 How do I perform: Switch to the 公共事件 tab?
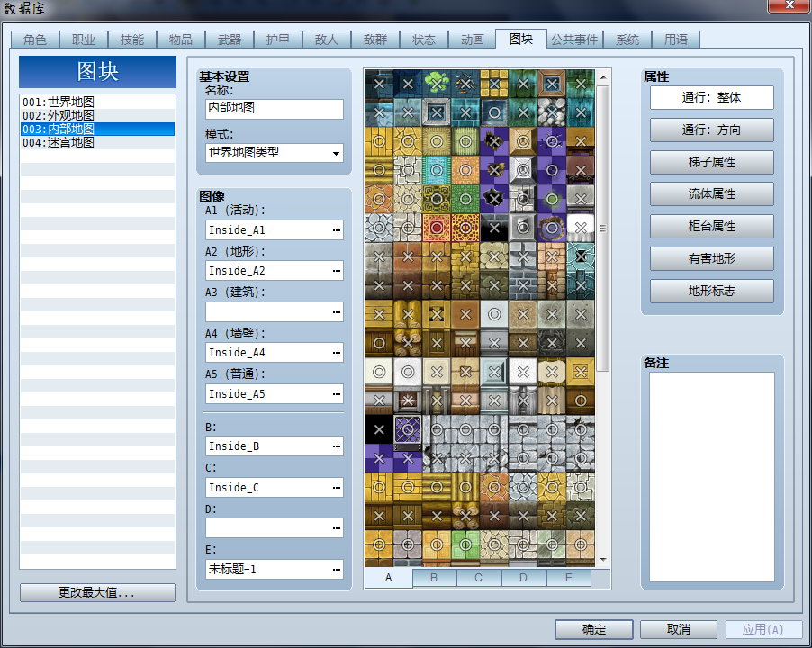click(x=573, y=40)
